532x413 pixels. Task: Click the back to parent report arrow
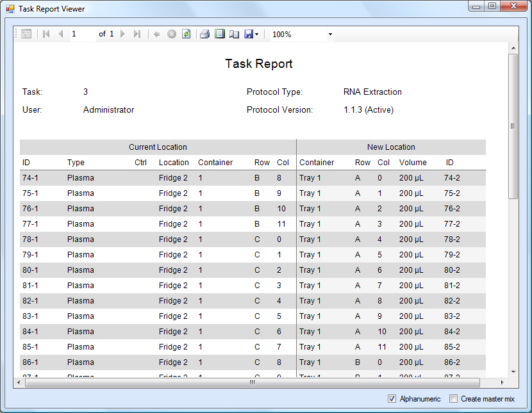[x=157, y=34]
